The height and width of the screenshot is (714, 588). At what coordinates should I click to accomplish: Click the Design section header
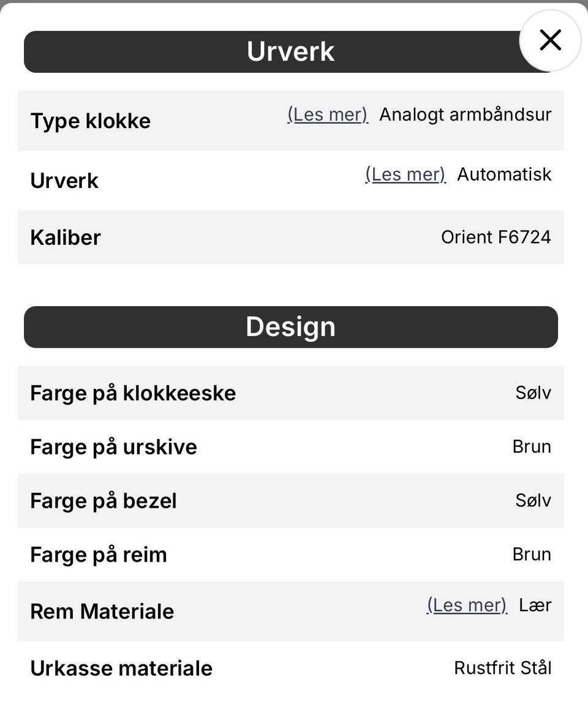click(290, 327)
